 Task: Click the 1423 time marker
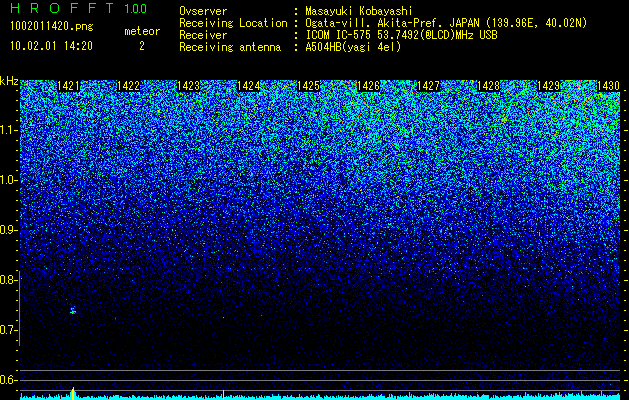click(x=188, y=86)
